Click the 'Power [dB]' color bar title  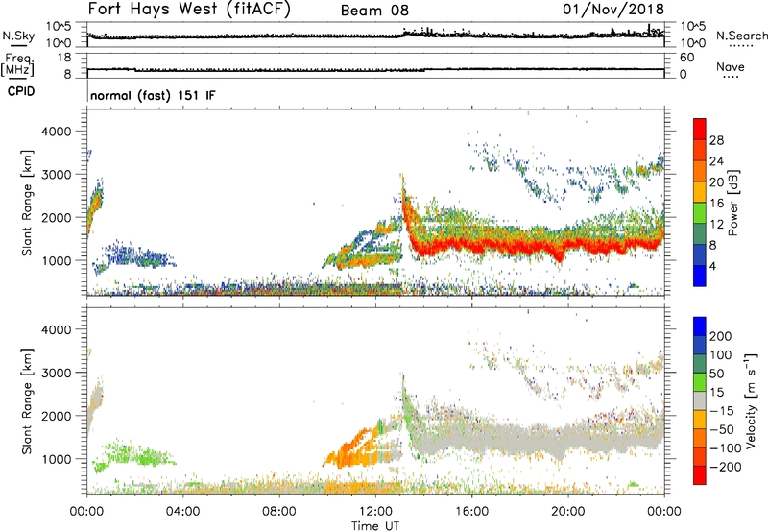tap(732, 203)
